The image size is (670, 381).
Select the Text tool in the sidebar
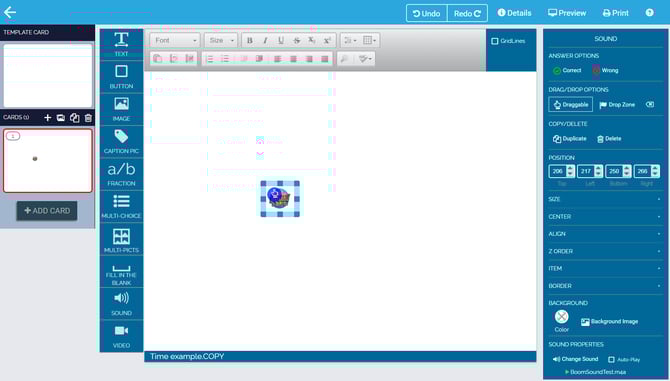(121, 44)
